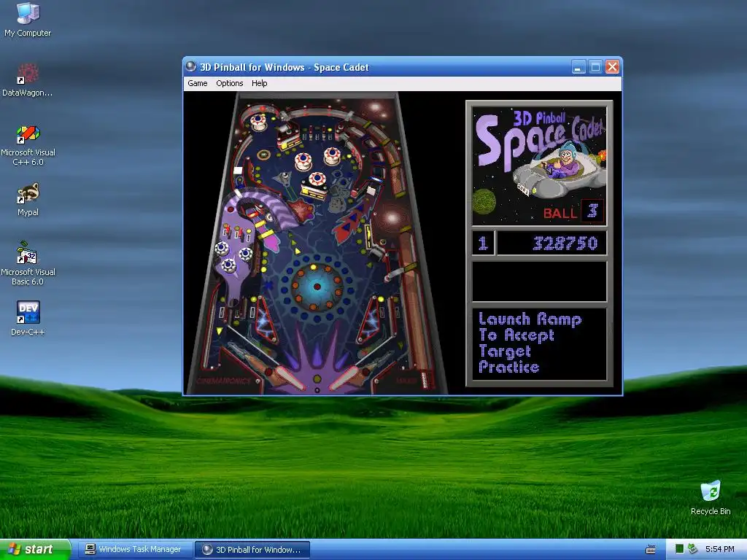
Task: Click the tray keyboard icon
Action: 650,550
